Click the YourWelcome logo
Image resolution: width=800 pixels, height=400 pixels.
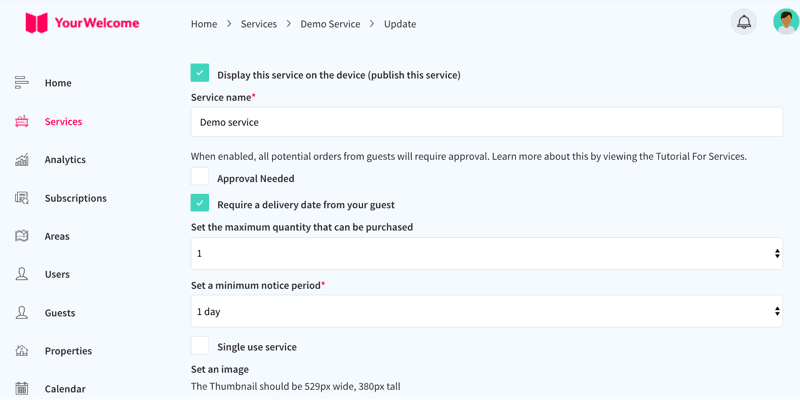click(82, 23)
